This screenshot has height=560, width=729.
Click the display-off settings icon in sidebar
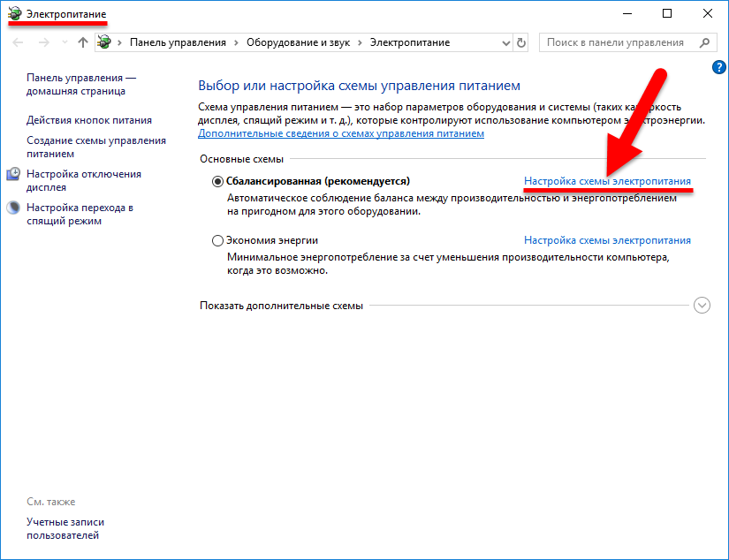point(13,174)
